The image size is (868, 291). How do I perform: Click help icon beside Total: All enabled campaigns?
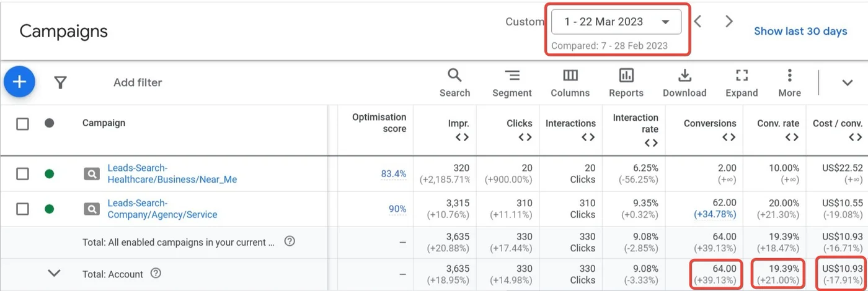290,241
